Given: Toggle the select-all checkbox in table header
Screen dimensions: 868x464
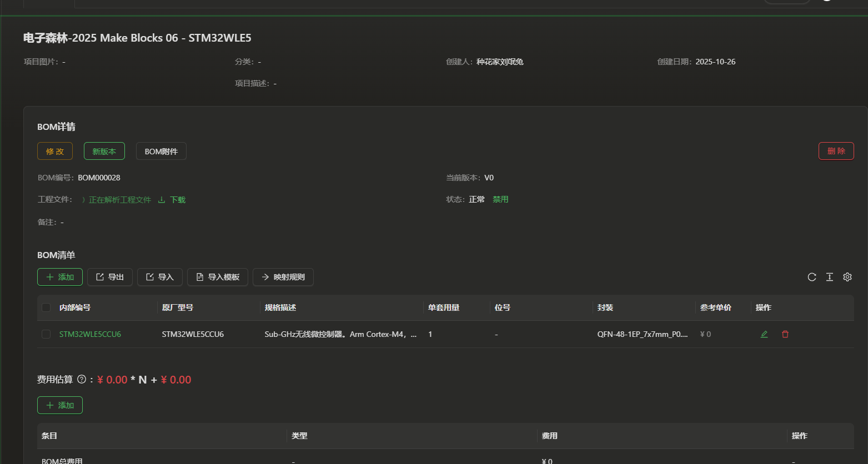Looking at the screenshot, I should 46,307.
